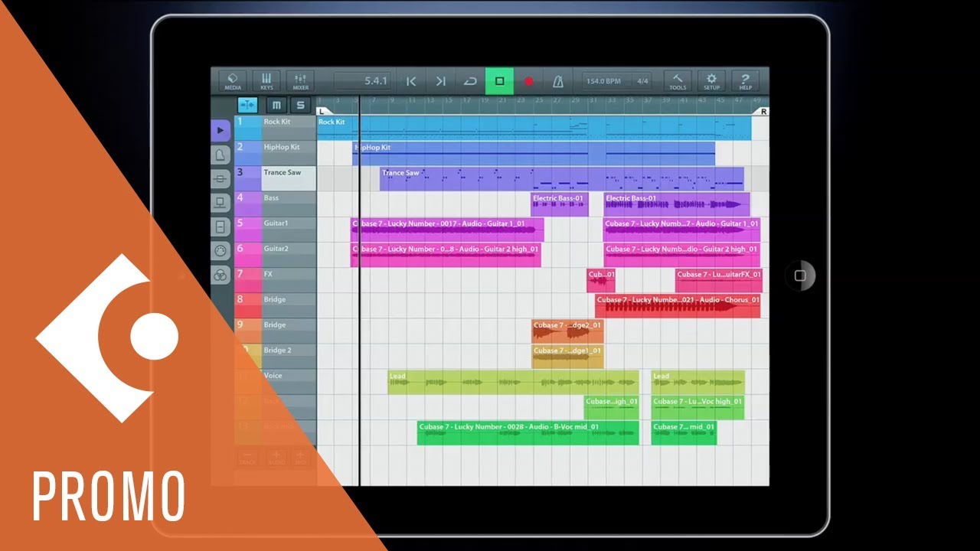The height and width of the screenshot is (551, 980).
Task: Select the Guitar2 track
Action: [x=289, y=254]
